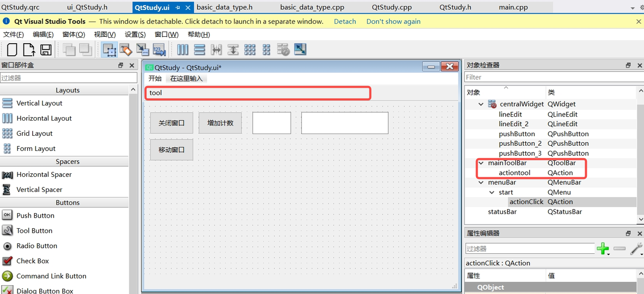Screen dimensions: 644x294
Task: Click the Detach link in notification bar
Action: (x=345, y=22)
